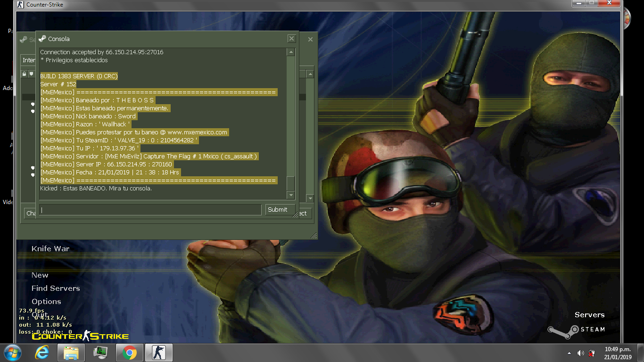Click the '* Privilegios establecidos' line
The height and width of the screenshot is (362, 644).
74,60
